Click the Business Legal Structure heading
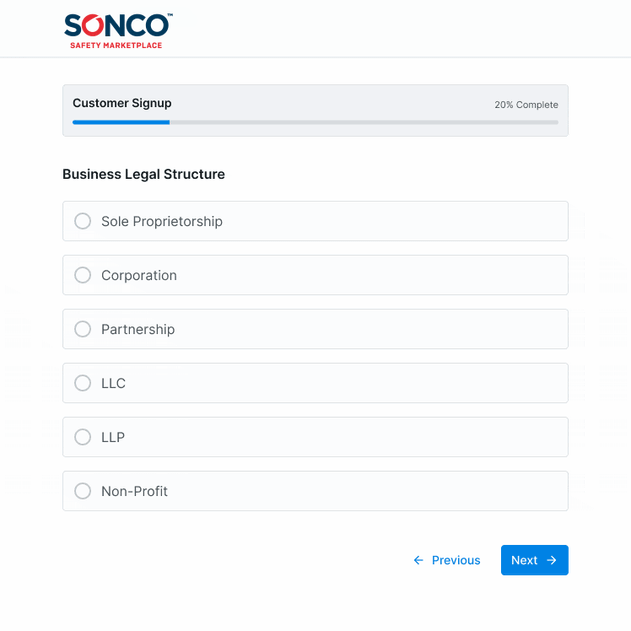The height and width of the screenshot is (631, 631). (143, 174)
